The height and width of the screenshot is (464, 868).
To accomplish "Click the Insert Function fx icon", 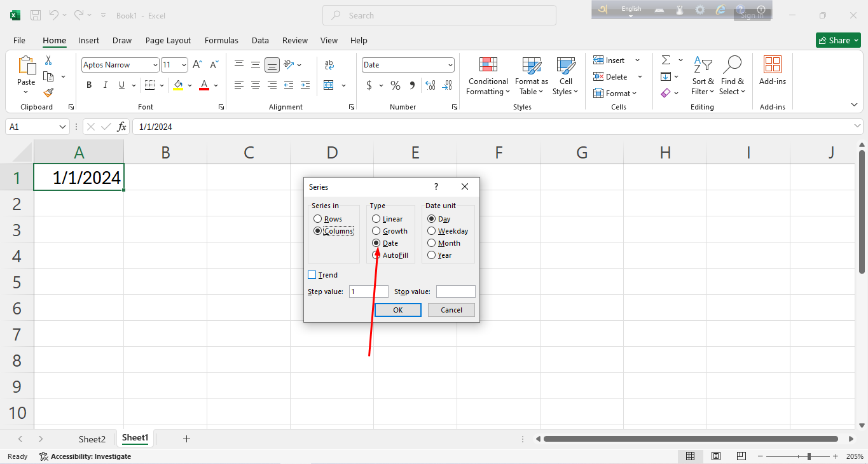I will coord(122,127).
